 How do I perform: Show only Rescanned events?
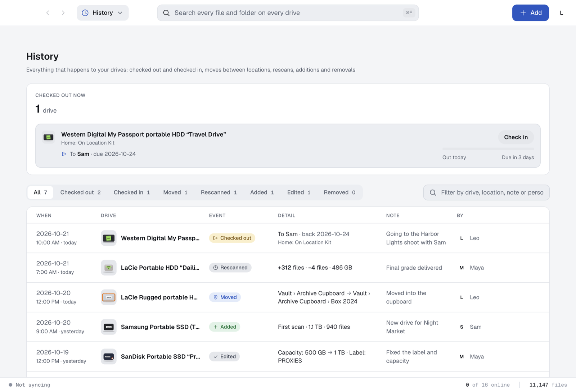[x=219, y=192]
